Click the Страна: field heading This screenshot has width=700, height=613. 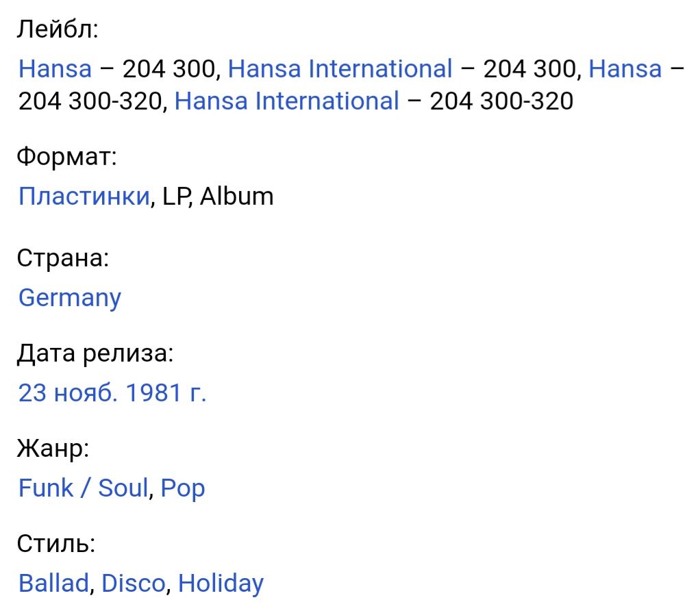pyautogui.click(x=63, y=258)
